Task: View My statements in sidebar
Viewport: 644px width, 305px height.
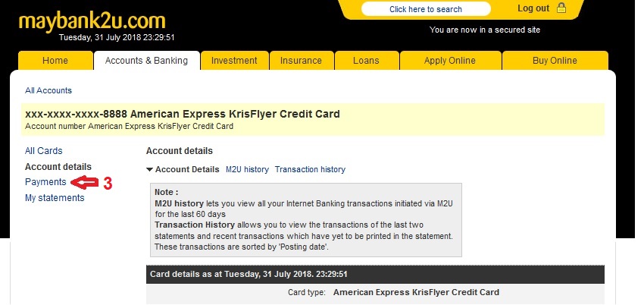Action: (x=55, y=198)
